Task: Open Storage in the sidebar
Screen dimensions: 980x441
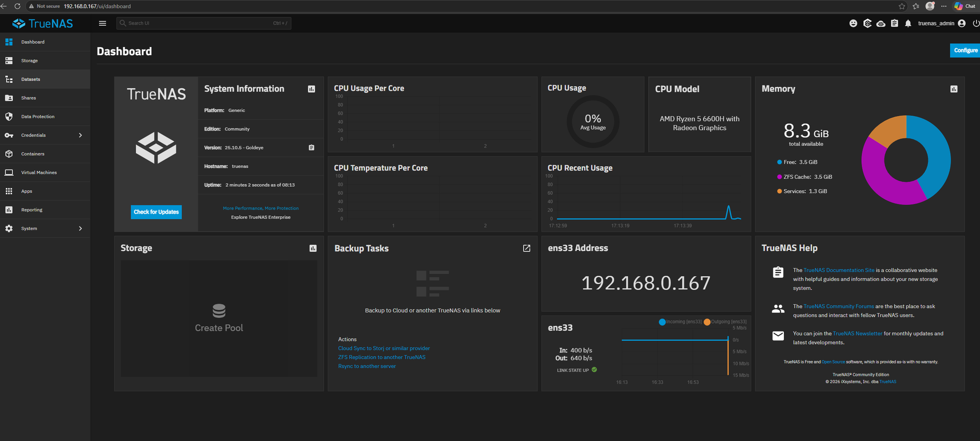Action: (x=45, y=61)
